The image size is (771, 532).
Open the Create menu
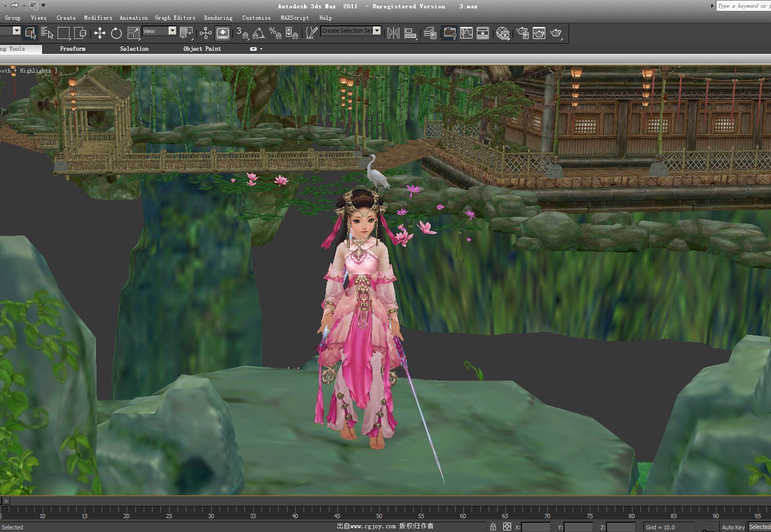(x=66, y=18)
